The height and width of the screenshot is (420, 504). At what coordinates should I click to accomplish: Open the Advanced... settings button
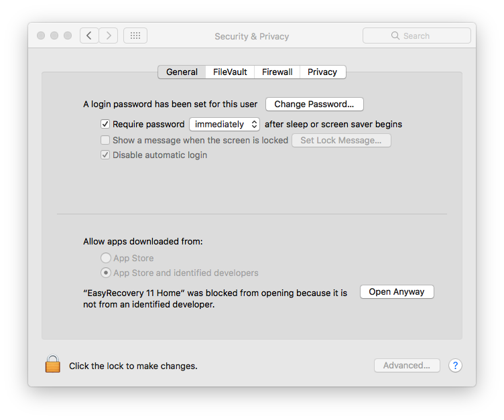point(407,365)
